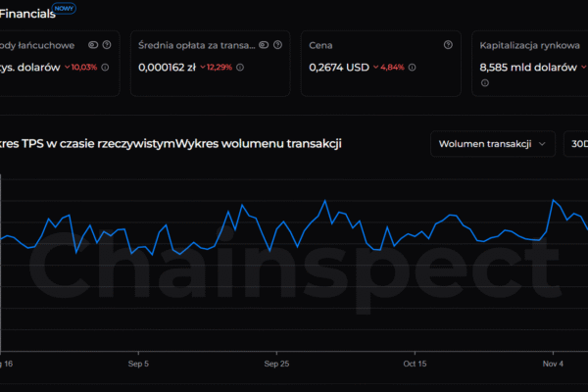Click info icon next to 12,29% change
This screenshot has height=392, width=588.
tap(240, 68)
